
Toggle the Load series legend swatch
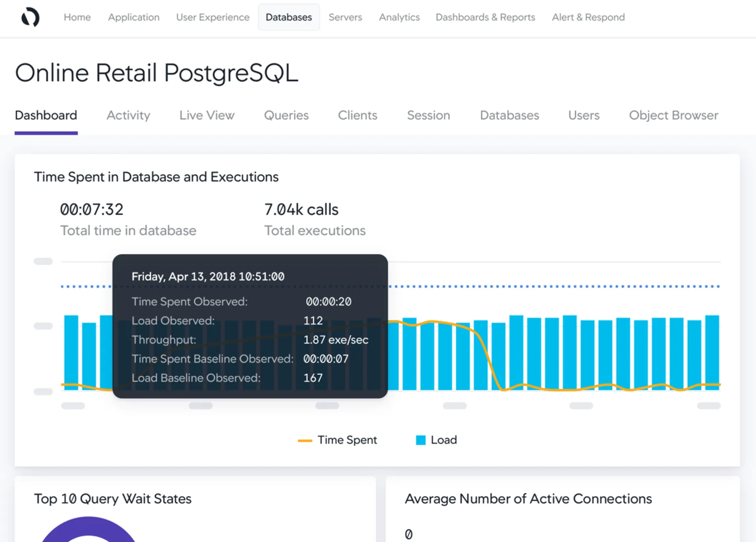[421, 440]
